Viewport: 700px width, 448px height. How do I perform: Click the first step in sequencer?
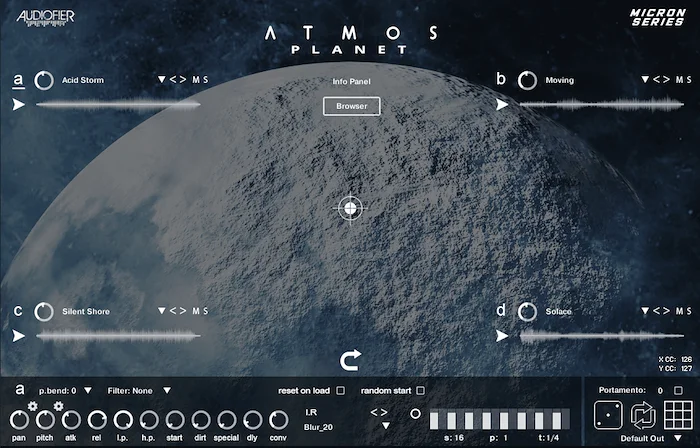[434, 420]
